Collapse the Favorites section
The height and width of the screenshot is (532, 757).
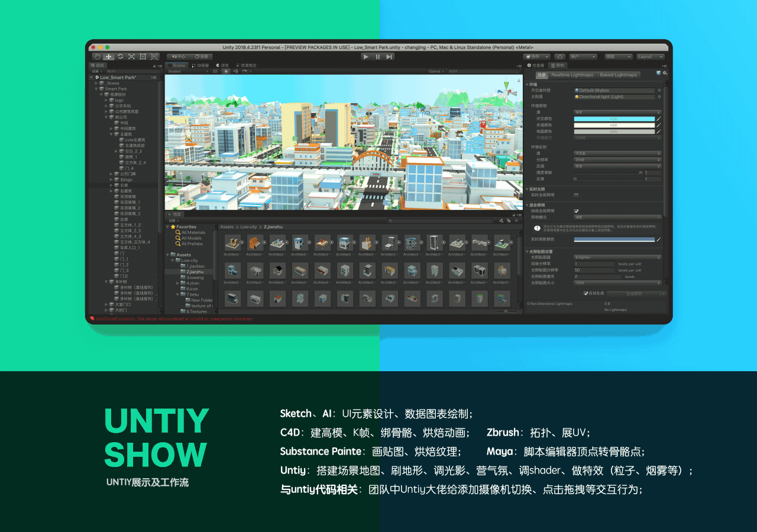167,226
